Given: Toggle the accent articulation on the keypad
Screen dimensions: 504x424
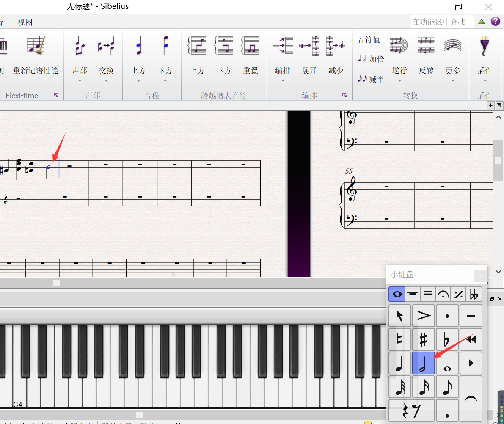Looking at the screenshot, I should tap(424, 316).
